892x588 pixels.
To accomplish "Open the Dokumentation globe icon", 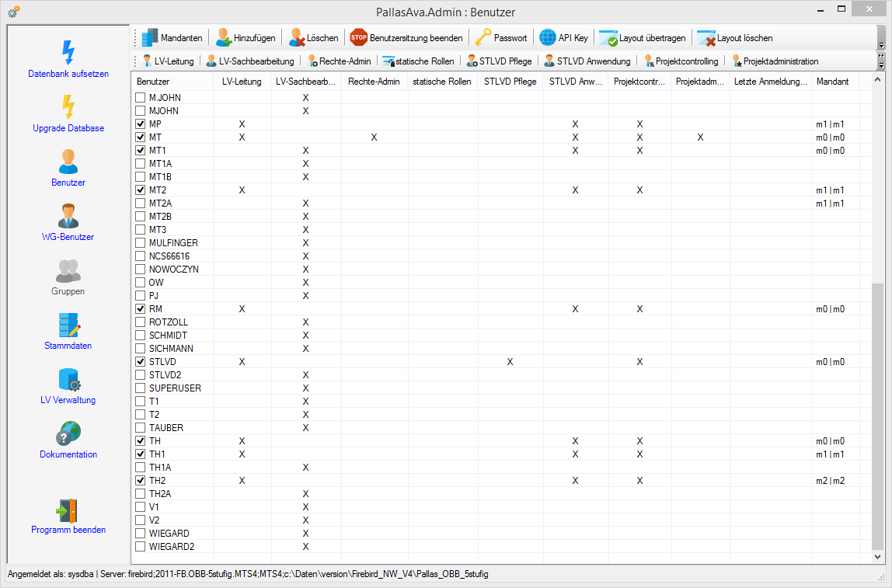I will (x=68, y=433).
